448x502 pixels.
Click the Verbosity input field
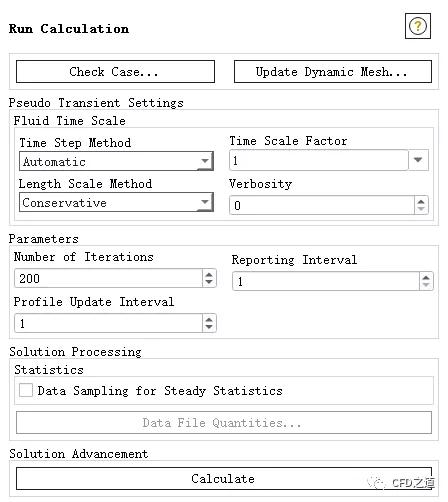pos(322,205)
